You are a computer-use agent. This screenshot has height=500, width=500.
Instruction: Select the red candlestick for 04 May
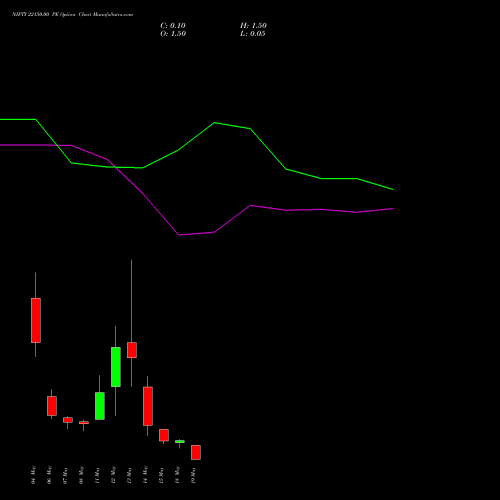point(36,320)
